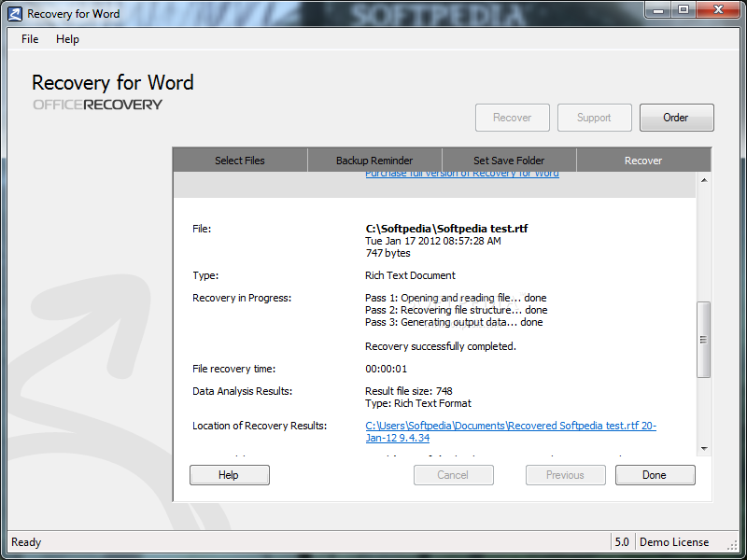Screen dimensions: 747x560
Task: Click 'Pass 1: Opening and reading file… done'
Action: point(456,298)
